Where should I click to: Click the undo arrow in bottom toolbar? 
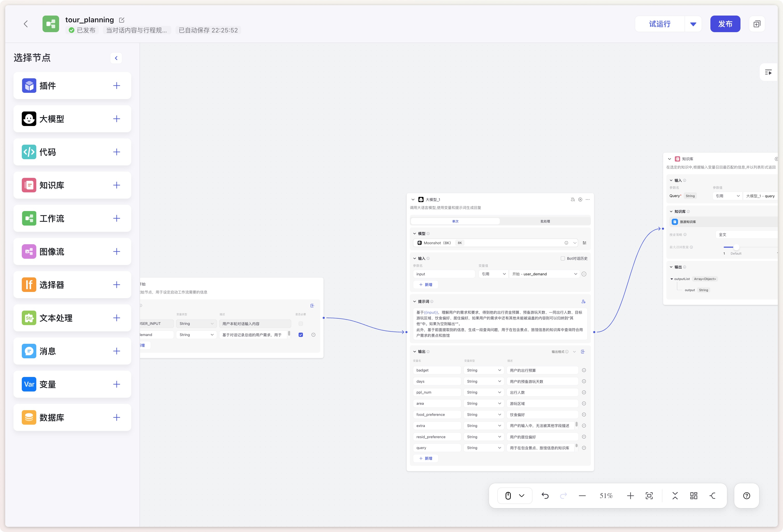pyautogui.click(x=545, y=496)
